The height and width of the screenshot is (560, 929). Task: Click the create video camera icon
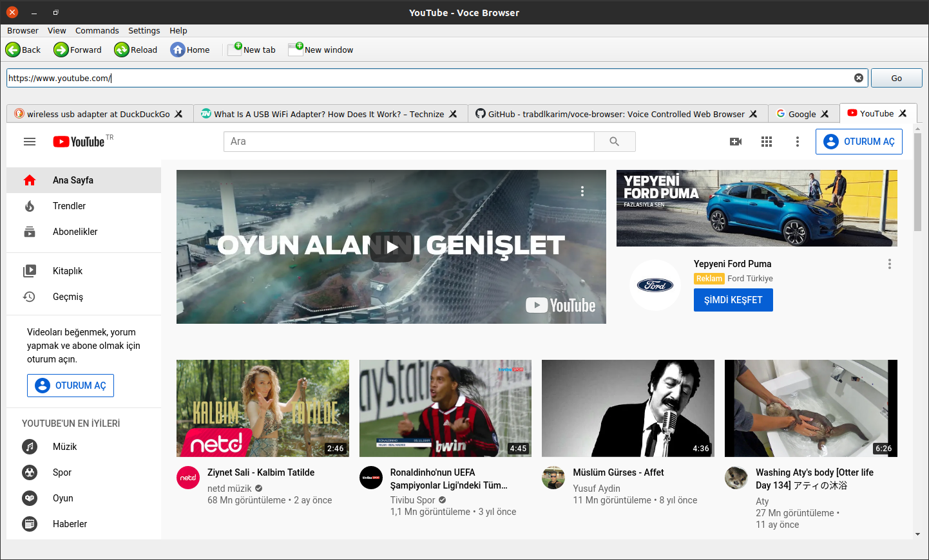tap(736, 142)
